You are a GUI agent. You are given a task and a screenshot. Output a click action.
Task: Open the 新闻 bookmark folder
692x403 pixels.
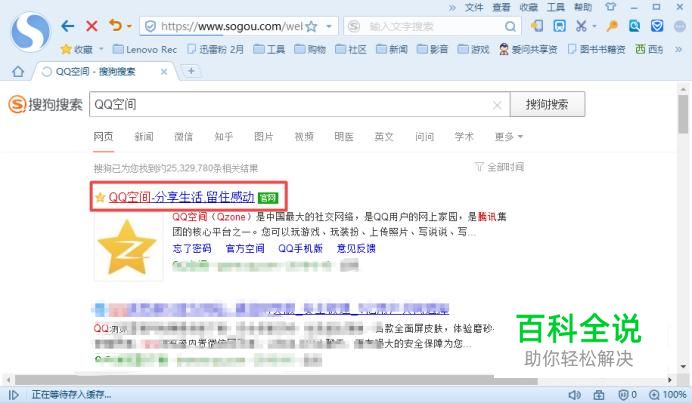click(392, 49)
